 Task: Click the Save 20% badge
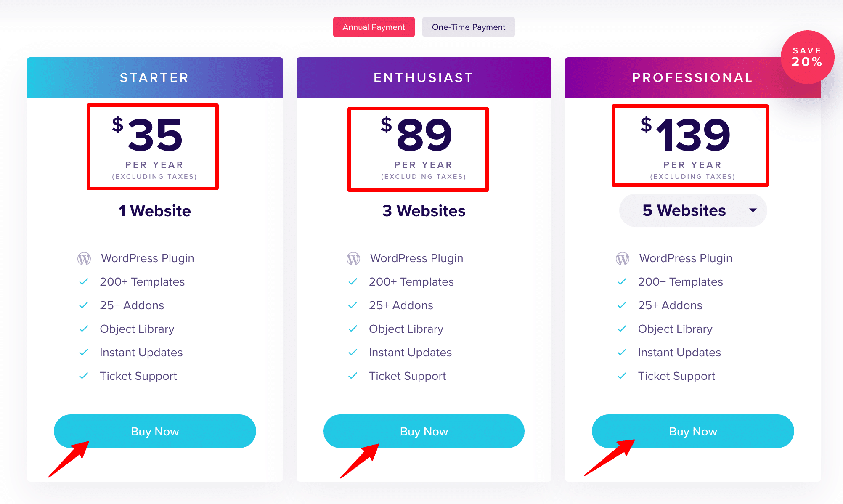[x=807, y=57]
